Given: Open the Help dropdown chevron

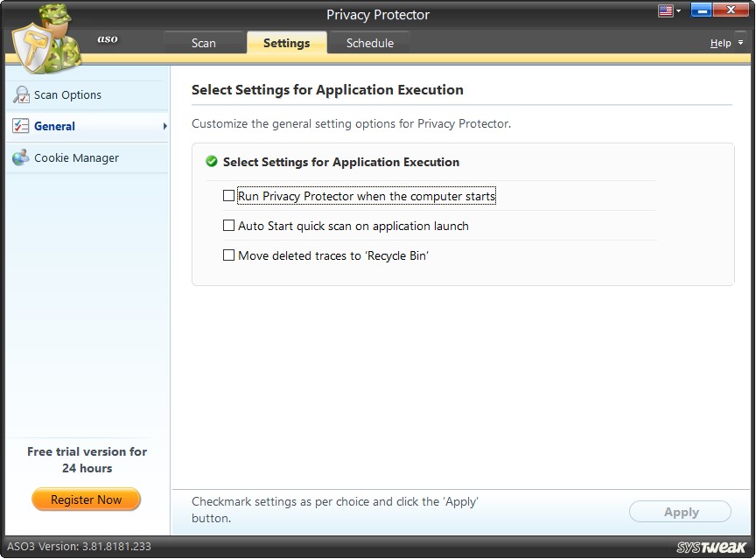Looking at the screenshot, I should 738,42.
